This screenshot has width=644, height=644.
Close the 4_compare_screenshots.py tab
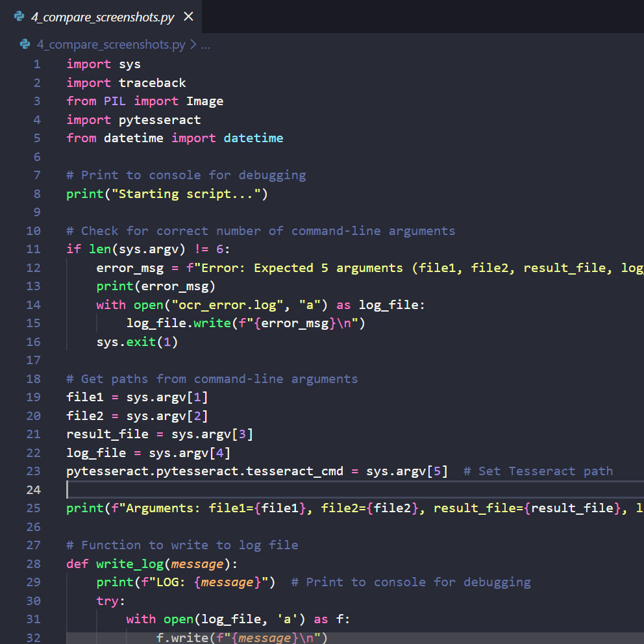[188, 17]
